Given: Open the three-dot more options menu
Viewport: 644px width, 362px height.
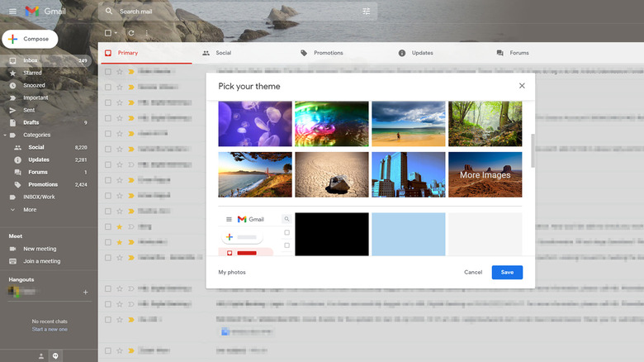Looking at the screenshot, I should pos(147,33).
